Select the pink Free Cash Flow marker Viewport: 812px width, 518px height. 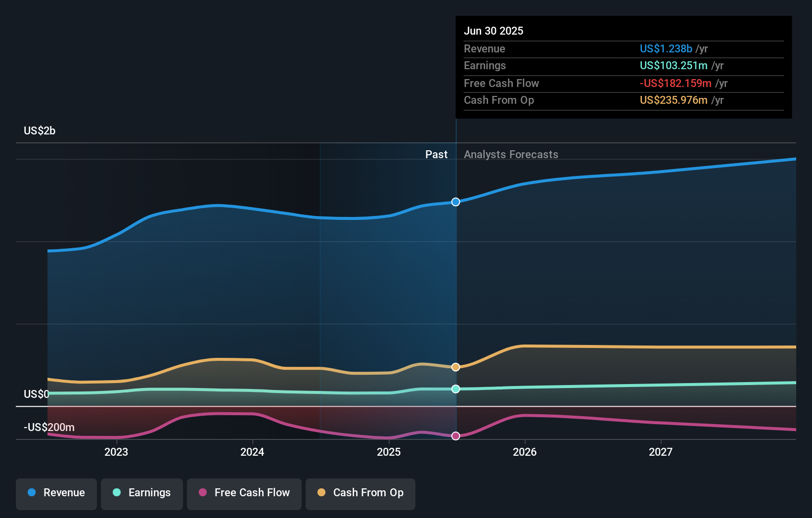[455, 435]
